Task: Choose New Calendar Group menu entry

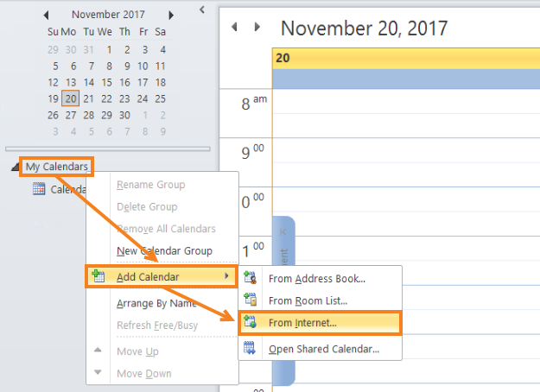Action: (x=164, y=251)
